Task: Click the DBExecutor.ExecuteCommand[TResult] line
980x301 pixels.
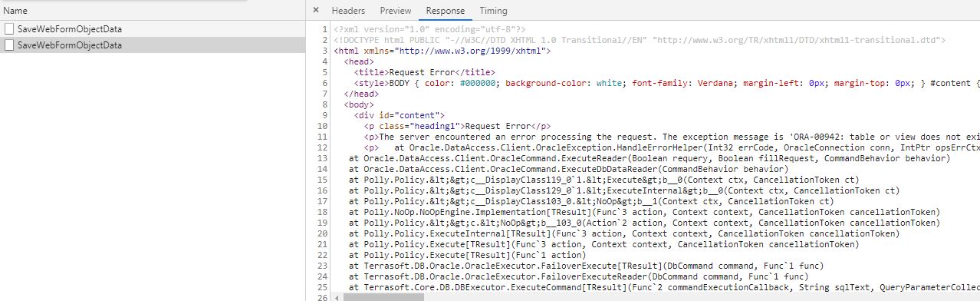Action: (664, 286)
